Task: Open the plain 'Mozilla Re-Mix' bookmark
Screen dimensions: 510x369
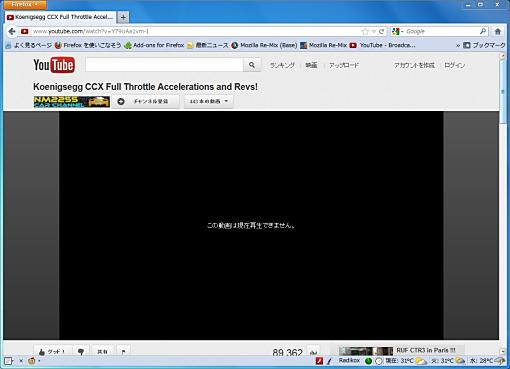Action: [324, 45]
